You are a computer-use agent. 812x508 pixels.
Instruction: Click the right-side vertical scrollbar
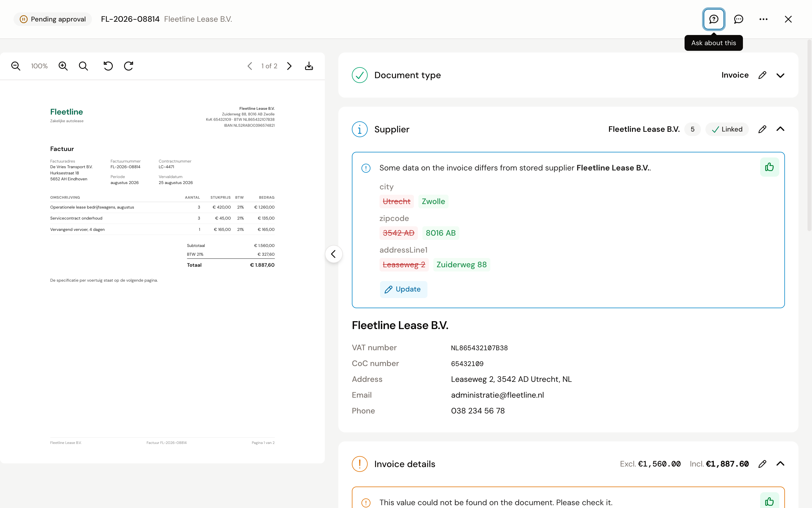pos(809,135)
